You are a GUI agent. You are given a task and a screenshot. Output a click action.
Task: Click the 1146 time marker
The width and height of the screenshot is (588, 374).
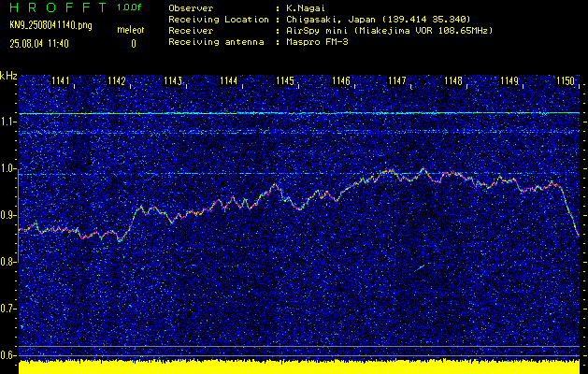(x=341, y=80)
